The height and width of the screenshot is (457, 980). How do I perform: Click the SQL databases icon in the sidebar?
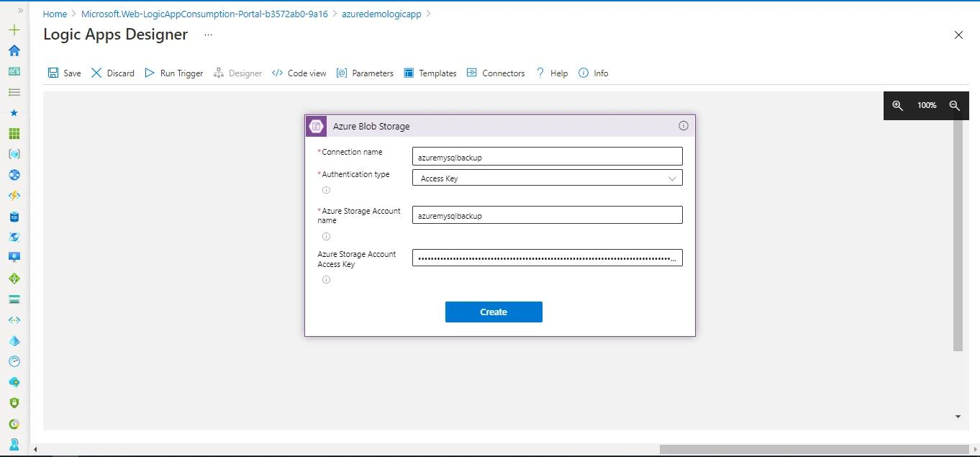14,214
